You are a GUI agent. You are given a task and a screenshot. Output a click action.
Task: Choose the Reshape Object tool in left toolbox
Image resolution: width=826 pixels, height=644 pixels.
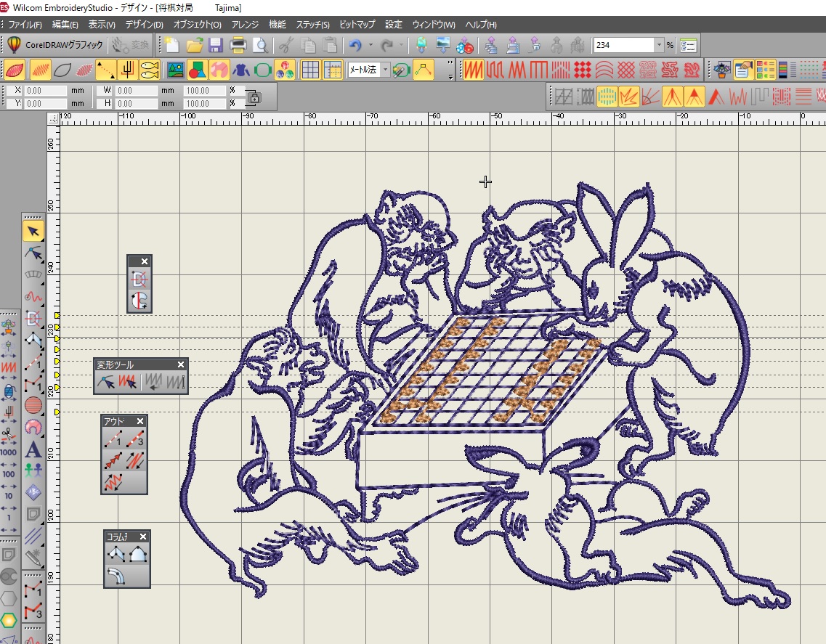tap(33, 253)
